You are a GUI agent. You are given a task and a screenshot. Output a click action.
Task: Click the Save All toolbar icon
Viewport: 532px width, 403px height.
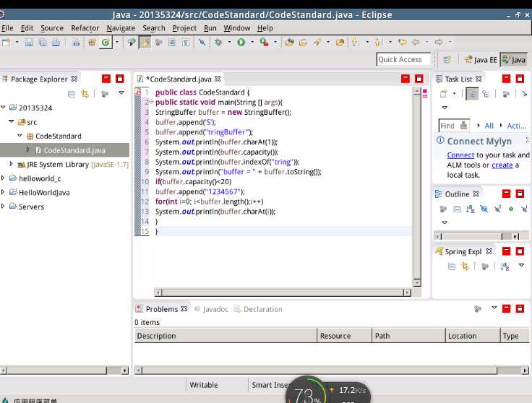point(43,43)
